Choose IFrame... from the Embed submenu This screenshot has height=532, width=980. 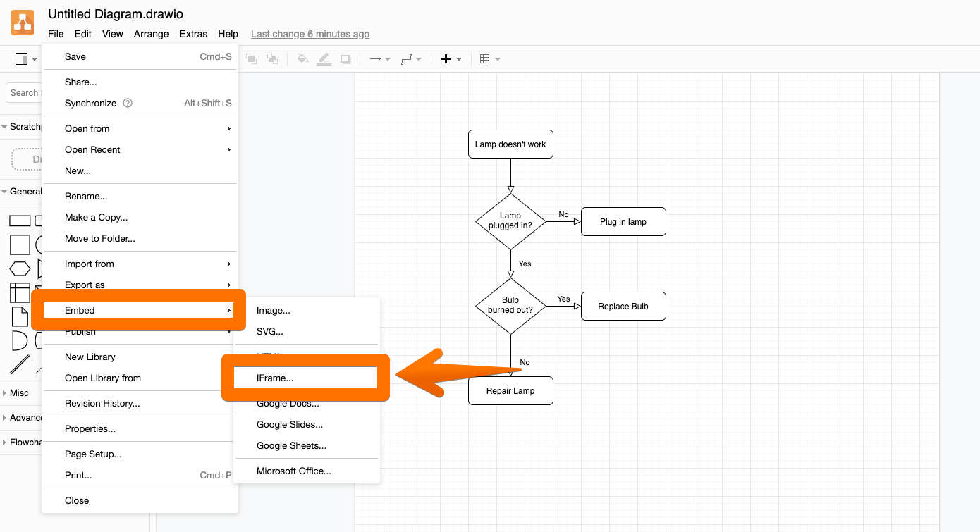[275, 378]
